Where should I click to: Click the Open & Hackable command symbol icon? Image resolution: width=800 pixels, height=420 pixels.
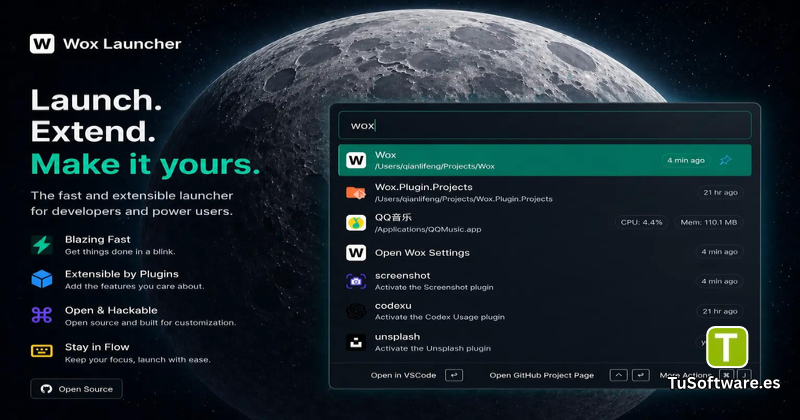pyautogui.click(x=42, y=315)
